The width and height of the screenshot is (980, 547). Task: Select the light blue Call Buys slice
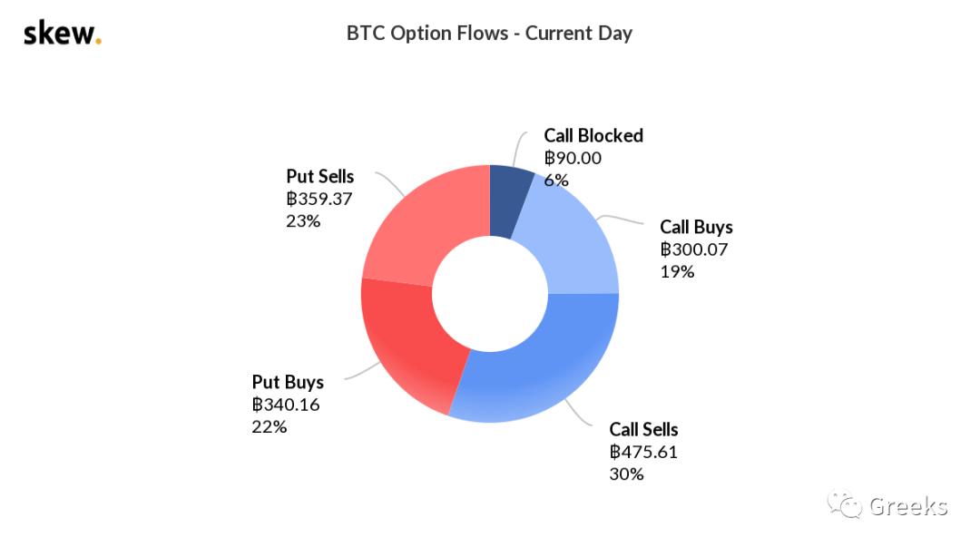tap(574, 243)
